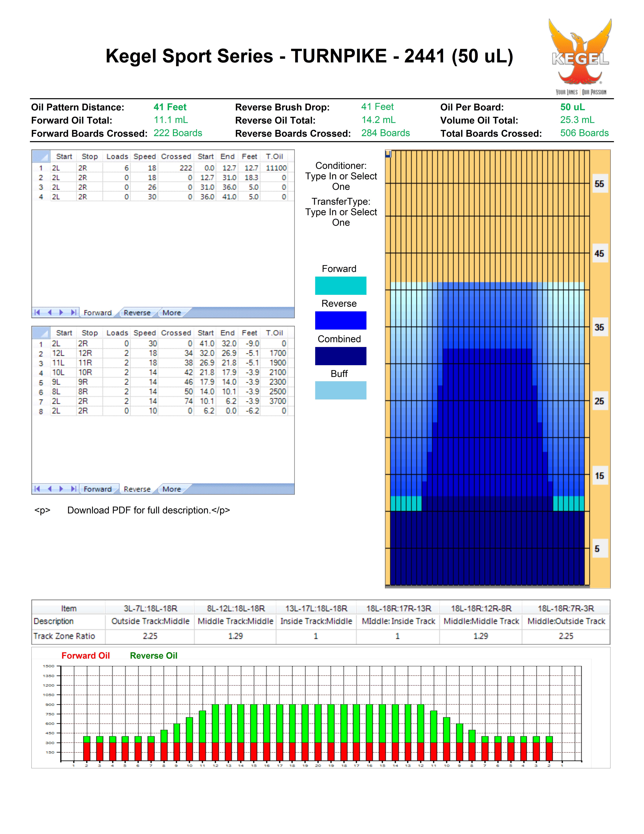This screenshot has width=644, height=834.
Task: Select Conditioner 'Type In or Select One' field
Action: tap(341, 181)
